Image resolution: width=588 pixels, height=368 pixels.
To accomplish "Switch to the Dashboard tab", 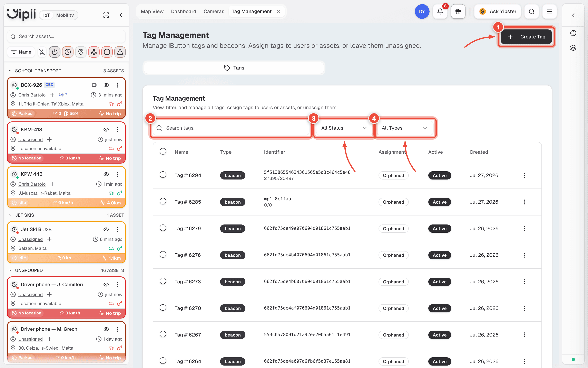I will tap(184, 11).
